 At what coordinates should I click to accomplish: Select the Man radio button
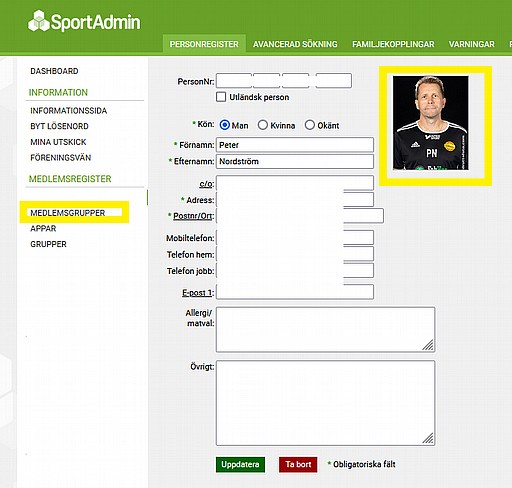(225, 125)
